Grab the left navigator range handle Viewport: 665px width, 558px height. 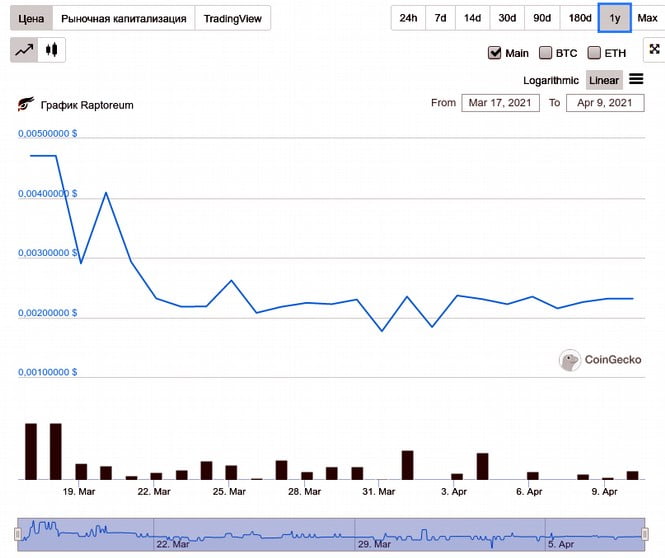(x=18, y=534)
